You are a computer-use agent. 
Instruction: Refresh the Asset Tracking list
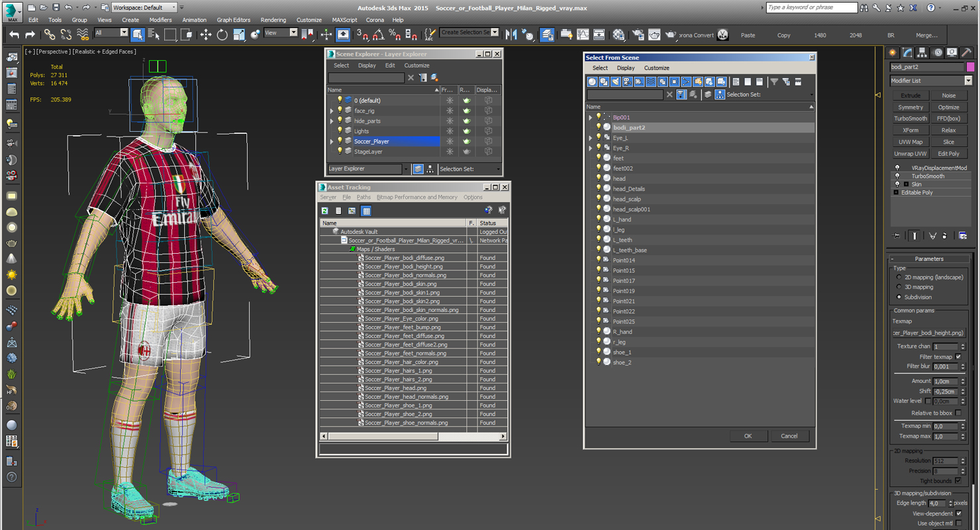click(325, 211)
